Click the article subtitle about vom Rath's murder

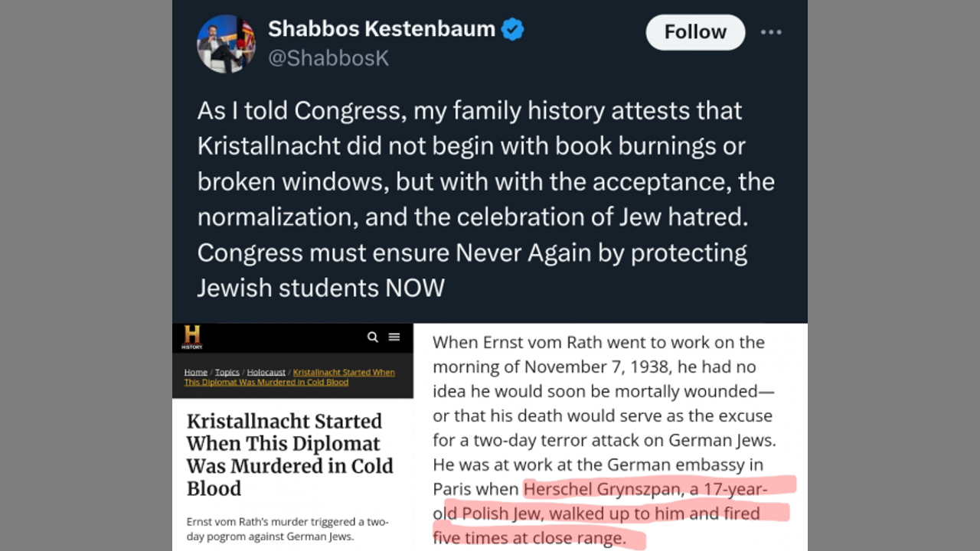[287, 529]
